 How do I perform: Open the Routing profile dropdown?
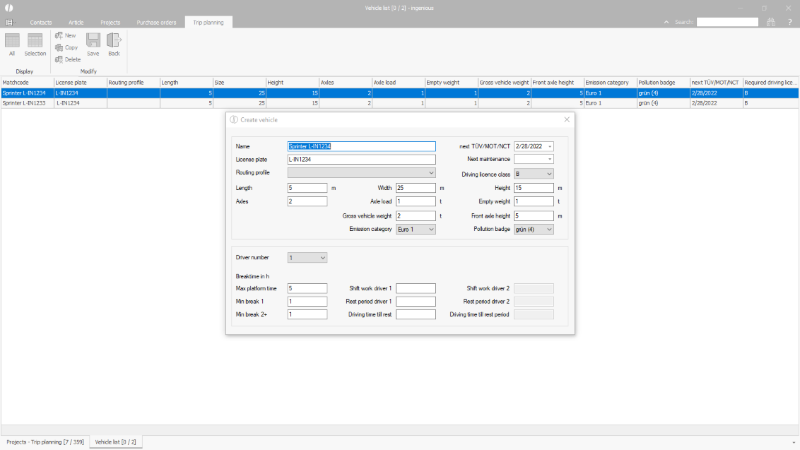click(x=431, y=172)
